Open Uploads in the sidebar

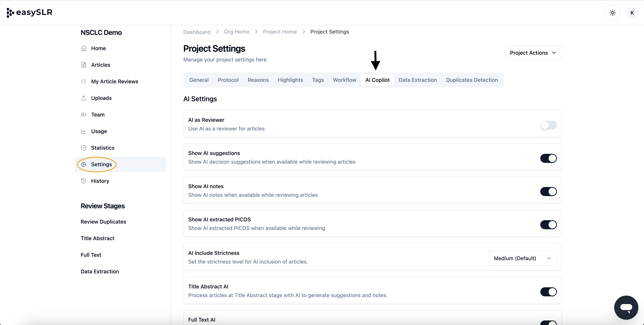point(120,98)
